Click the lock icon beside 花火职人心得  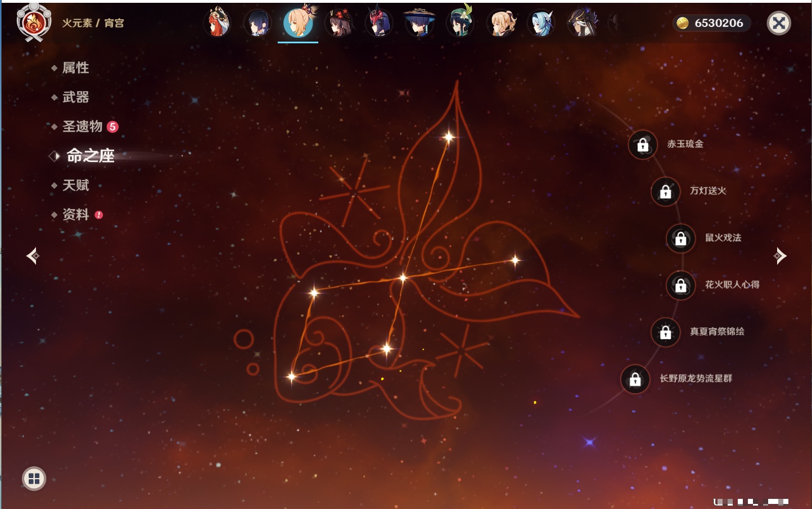[681, 285]
